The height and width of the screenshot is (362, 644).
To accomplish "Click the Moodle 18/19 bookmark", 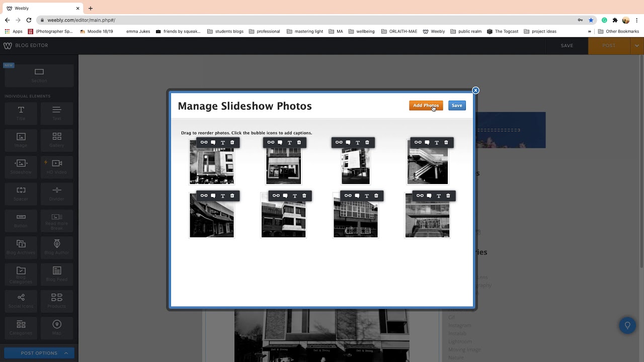I will 96,31.
